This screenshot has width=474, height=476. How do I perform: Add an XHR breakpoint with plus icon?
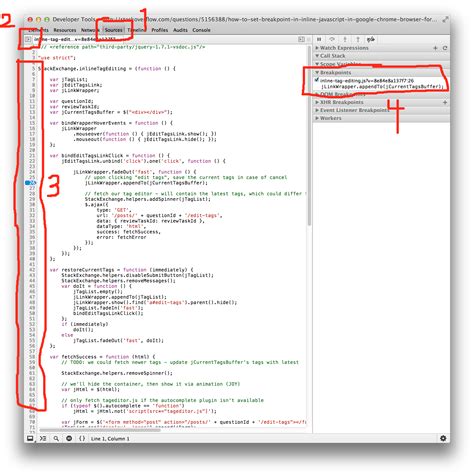[x=445, y=102]
